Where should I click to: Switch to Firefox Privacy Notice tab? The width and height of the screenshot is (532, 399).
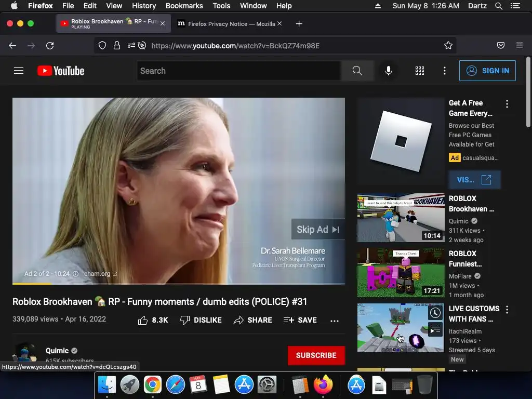[x=230, y=24]
